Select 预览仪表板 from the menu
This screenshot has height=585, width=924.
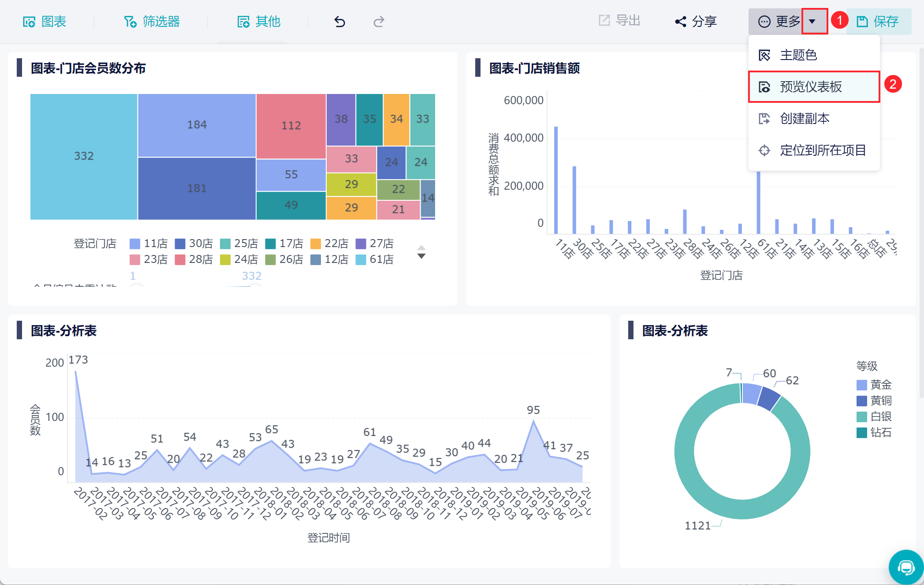coord(814,86)
